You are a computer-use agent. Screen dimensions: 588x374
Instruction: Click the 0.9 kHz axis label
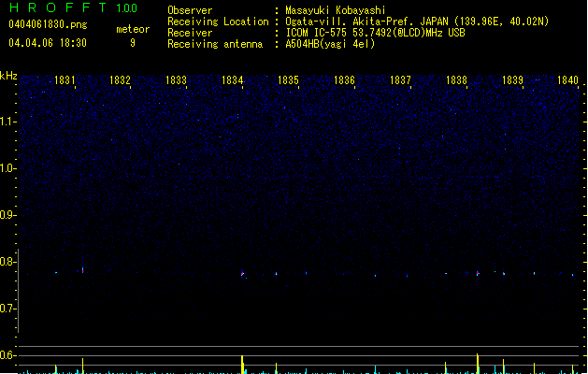[x=7, y=215]
